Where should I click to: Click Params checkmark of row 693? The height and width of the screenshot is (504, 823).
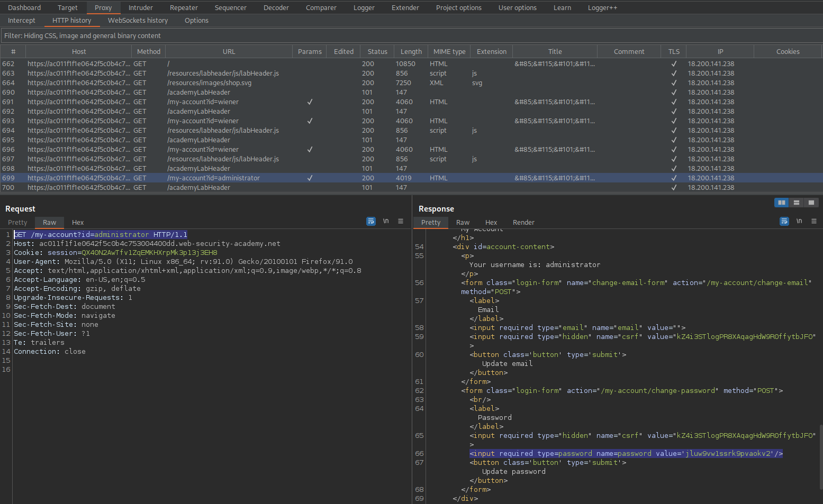310,121
